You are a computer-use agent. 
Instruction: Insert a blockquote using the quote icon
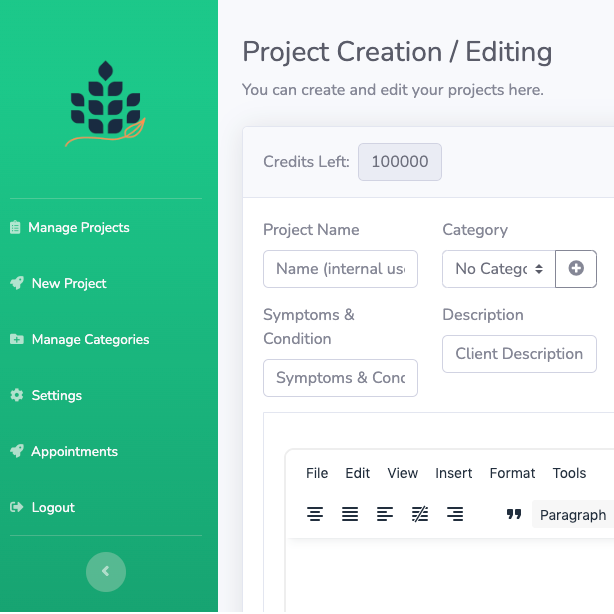point(514,514)
